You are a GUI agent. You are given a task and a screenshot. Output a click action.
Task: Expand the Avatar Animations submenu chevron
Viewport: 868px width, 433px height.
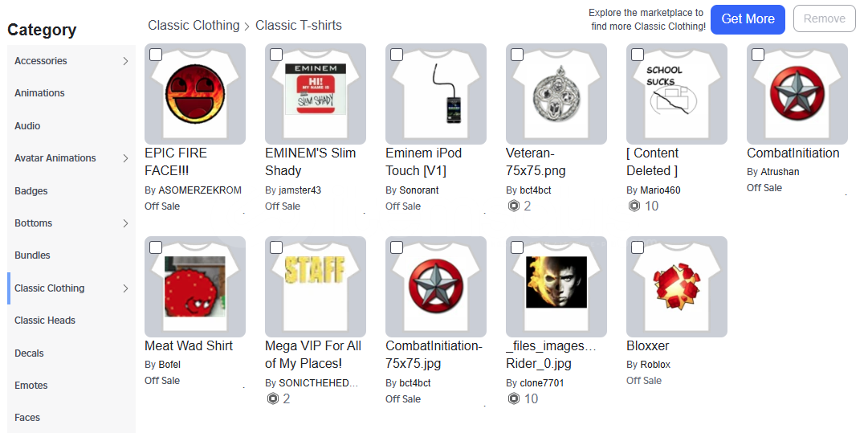click(x=125, y=158)
